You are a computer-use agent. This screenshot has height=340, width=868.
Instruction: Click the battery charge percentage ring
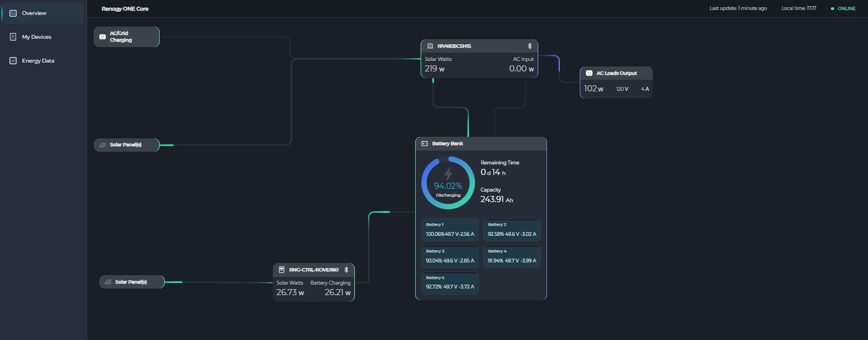click(448, 183)
